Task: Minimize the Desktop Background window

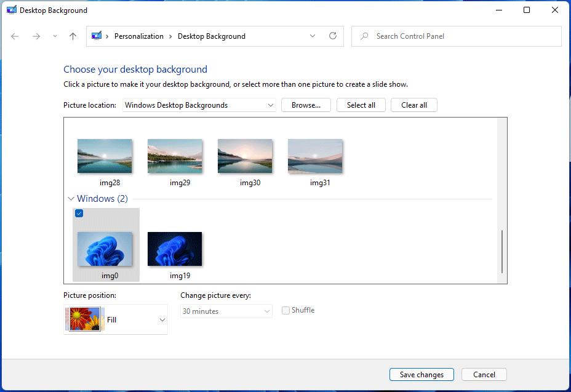Action: (499, 10)
